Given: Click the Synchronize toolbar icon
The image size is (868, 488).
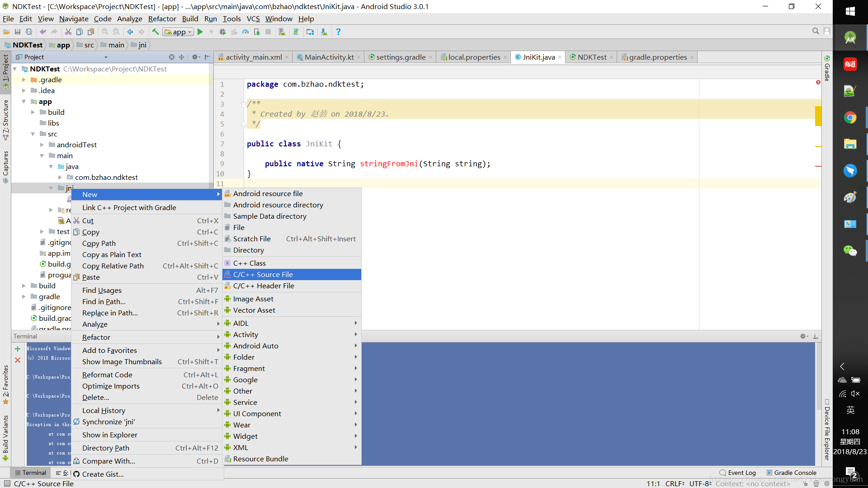Looking at the screenshot, I should [29, 32].
